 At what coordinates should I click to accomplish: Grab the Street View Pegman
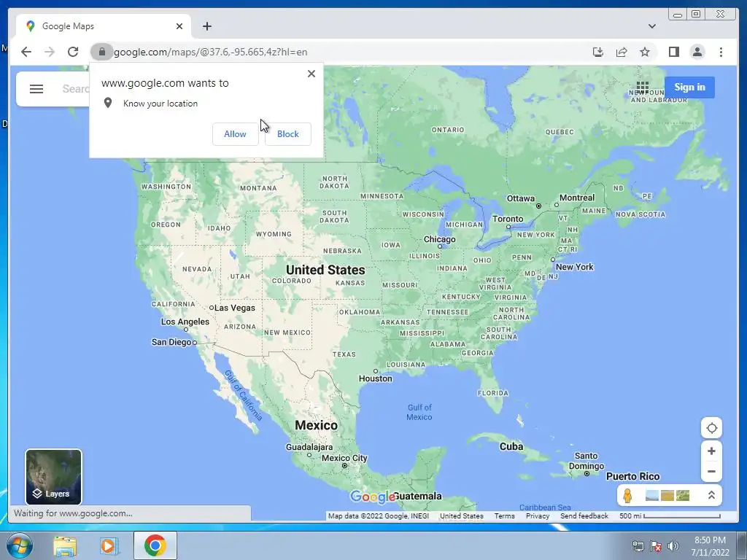point(627,496)
